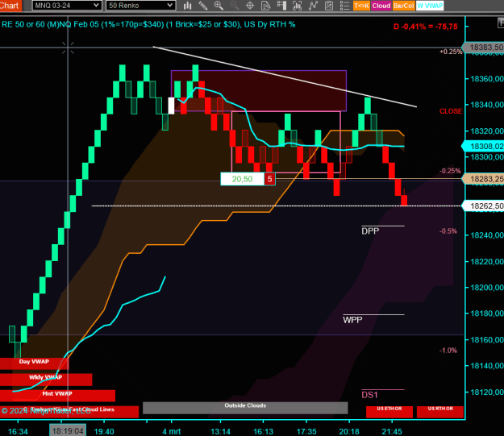This screenshot has height=436, width=504.
Task: Select the crosshair cursor icon
Action: coord(250,6)
